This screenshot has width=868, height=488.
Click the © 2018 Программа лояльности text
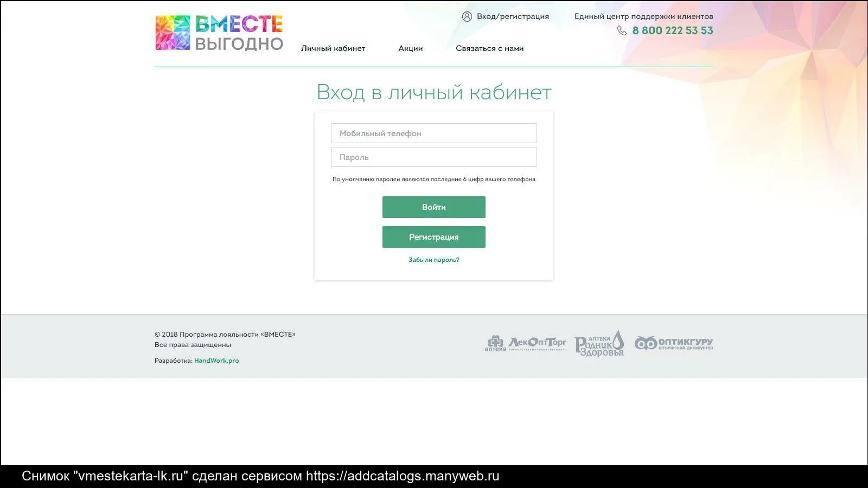point(225,335)
